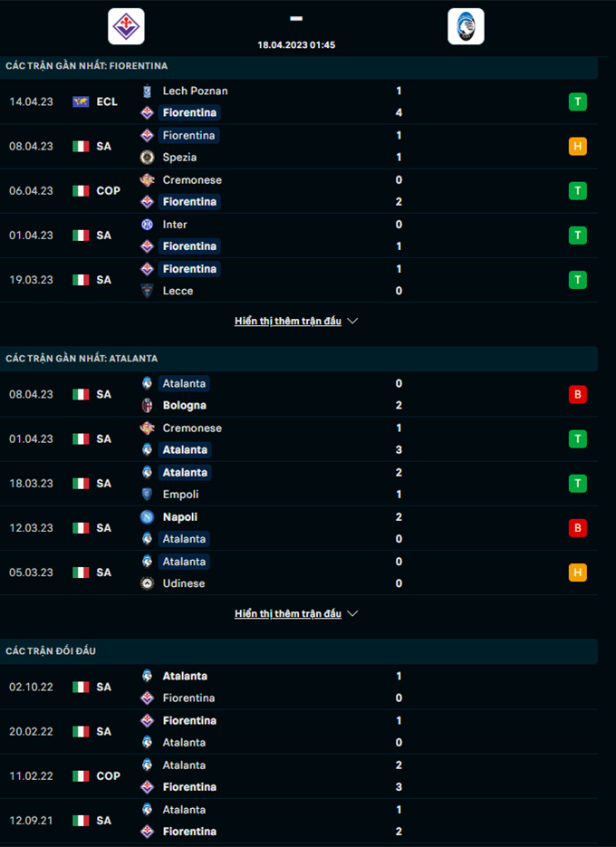The image size is (616, 847).
Task: Open the 11.02.22 COP Atalanta vs Fiorentina match
Action: coord(299,776)
